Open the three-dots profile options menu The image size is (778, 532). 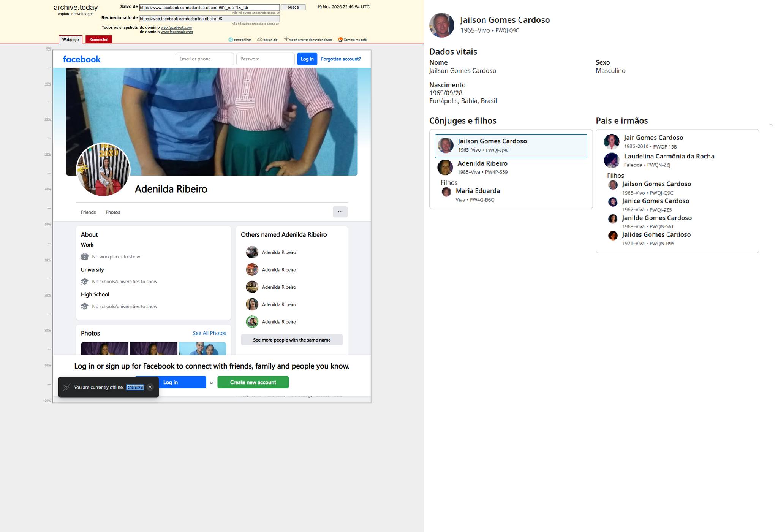[340, 212]
